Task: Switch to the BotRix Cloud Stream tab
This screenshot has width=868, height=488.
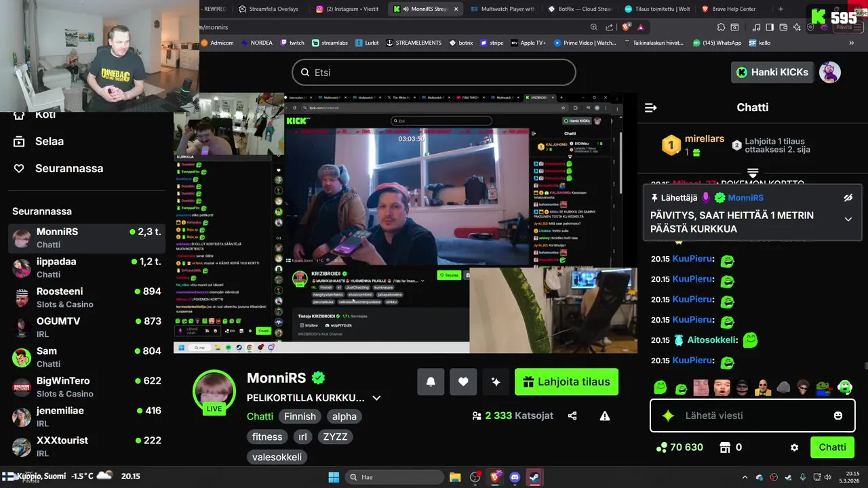Action: pyautogui.click(x=580, y=9)
